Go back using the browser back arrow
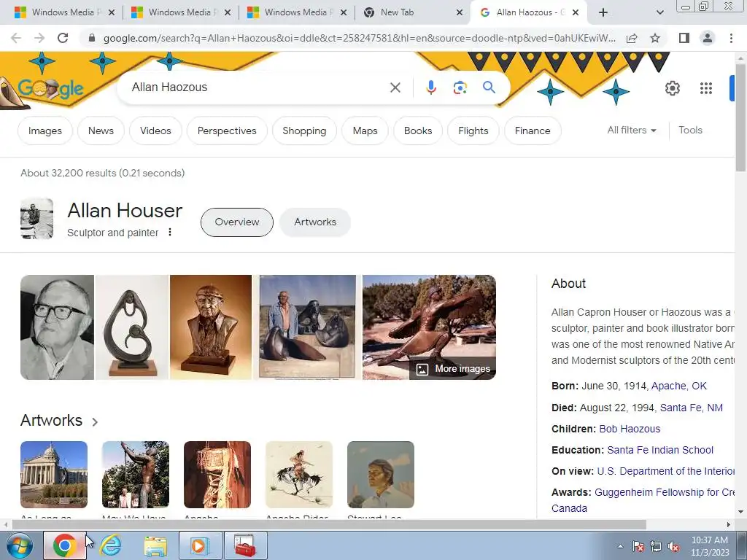This screenshot has width=747, height=560. click(x=16, y=38)
